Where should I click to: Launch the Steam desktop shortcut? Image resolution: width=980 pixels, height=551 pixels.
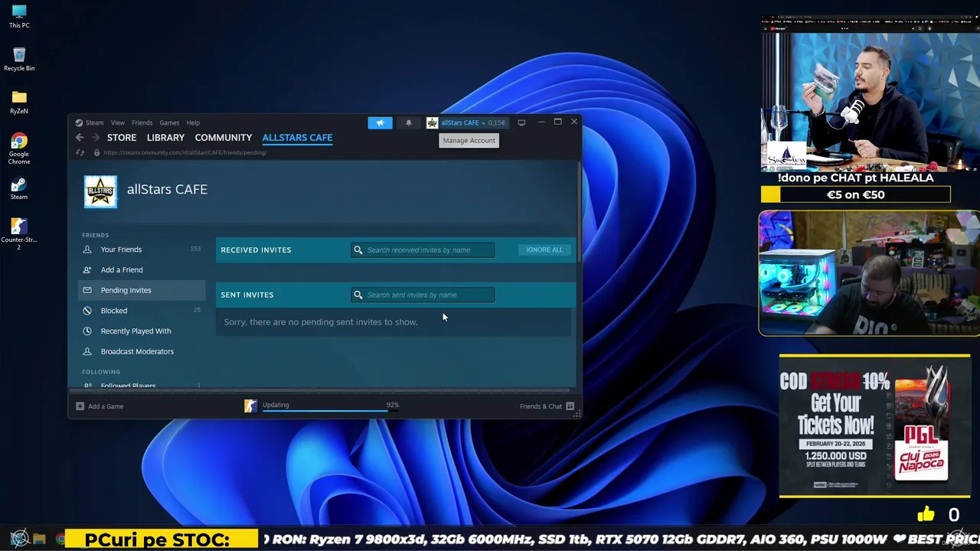19,189
